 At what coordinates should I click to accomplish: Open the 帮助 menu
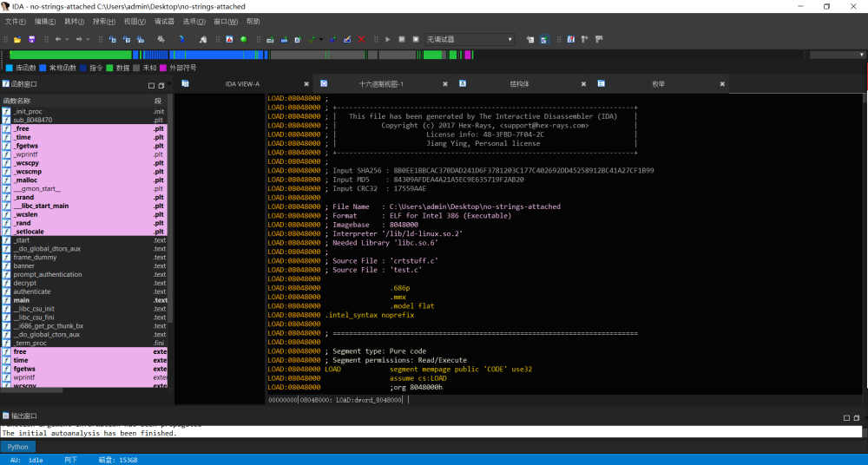coord(253,22)
